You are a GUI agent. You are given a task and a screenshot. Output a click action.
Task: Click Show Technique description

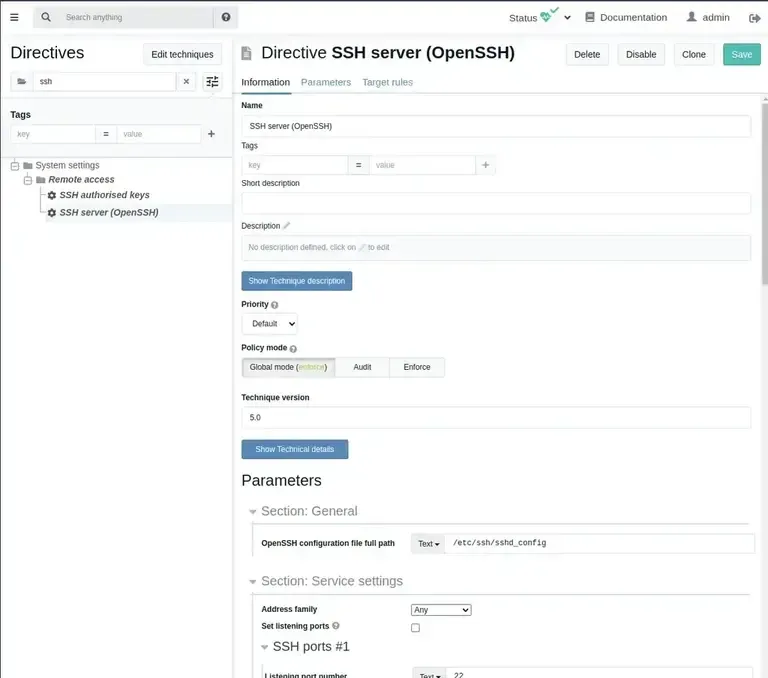[296, 281]
